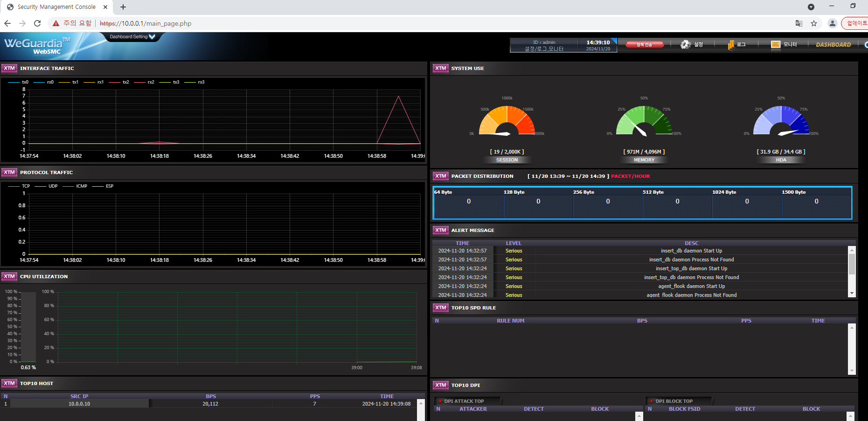Click the tx0 legend entry
Viewport: 868px width, 421px height.
point(18,82)
